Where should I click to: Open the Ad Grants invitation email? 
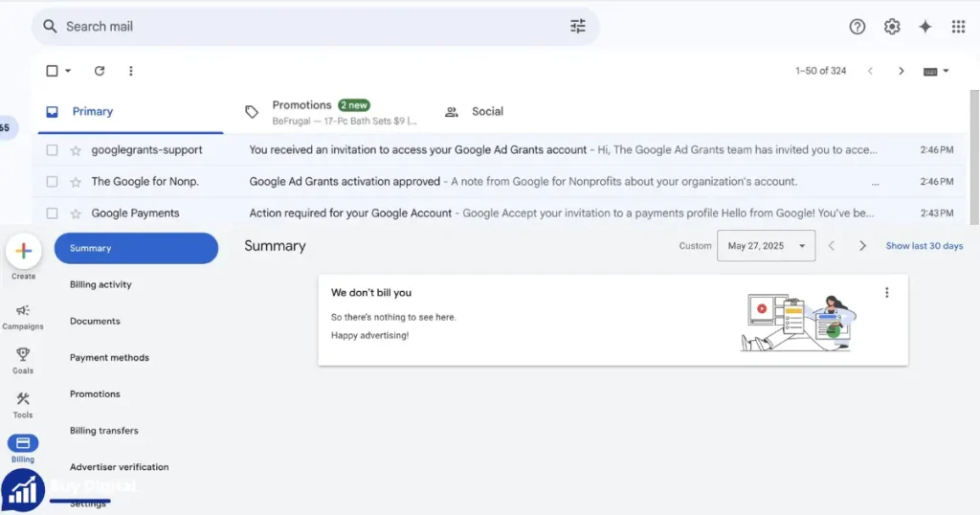point(500,150)
